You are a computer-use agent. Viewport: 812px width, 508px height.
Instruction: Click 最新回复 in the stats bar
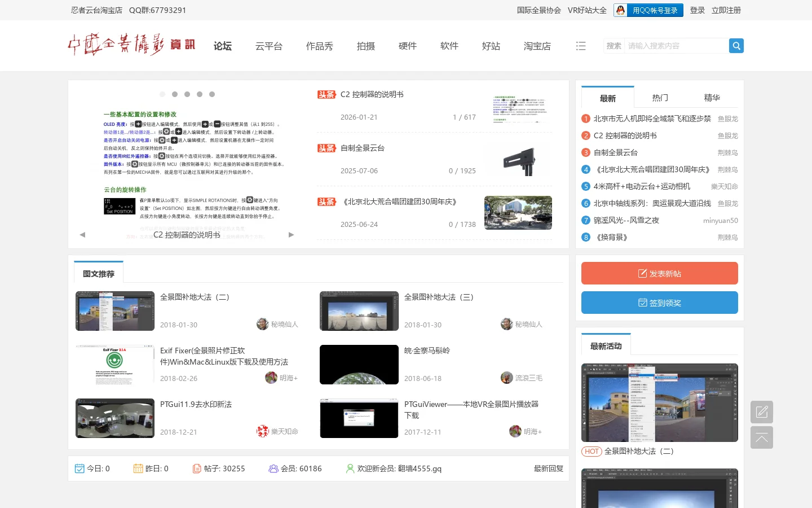(549, 468)
